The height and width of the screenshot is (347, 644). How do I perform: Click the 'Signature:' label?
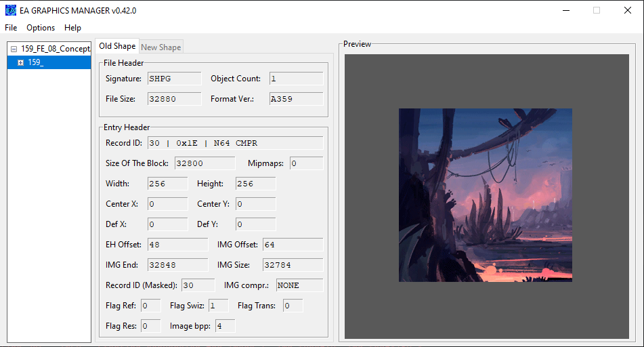click(123, 79)
